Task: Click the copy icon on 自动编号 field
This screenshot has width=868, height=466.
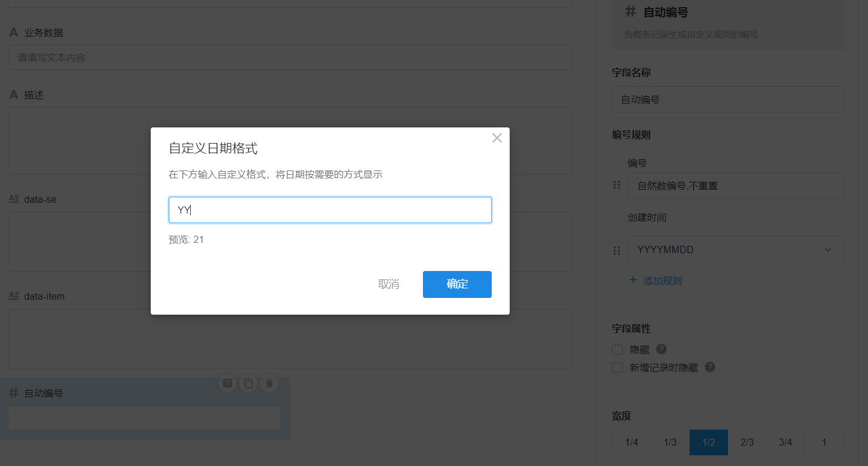Action: coord(248,383)
